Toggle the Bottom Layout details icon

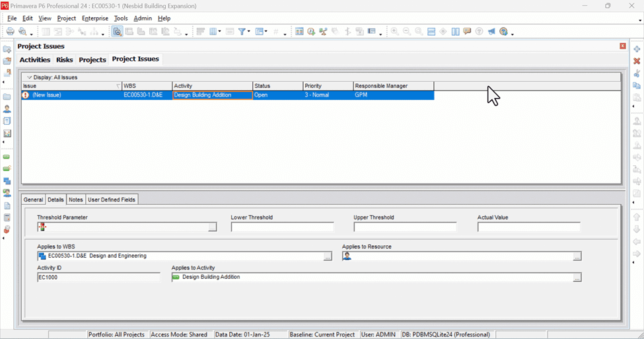pyautogui.click(x=118, y=32)
